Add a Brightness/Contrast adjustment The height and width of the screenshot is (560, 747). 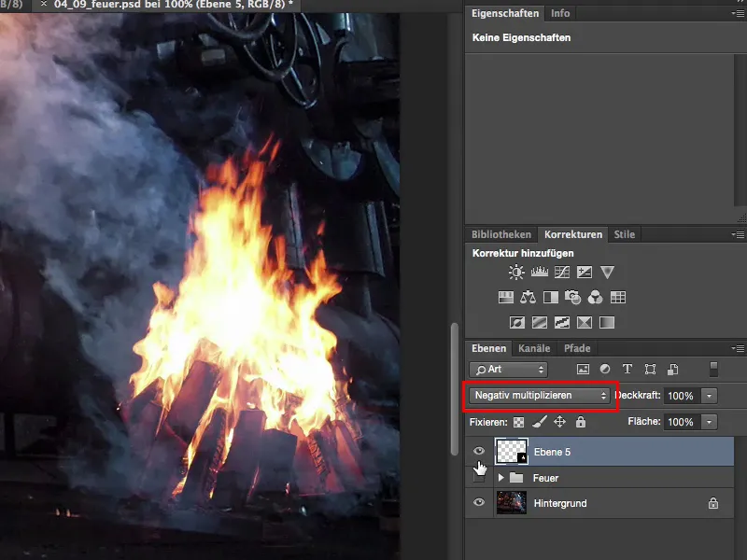point(516,272)
